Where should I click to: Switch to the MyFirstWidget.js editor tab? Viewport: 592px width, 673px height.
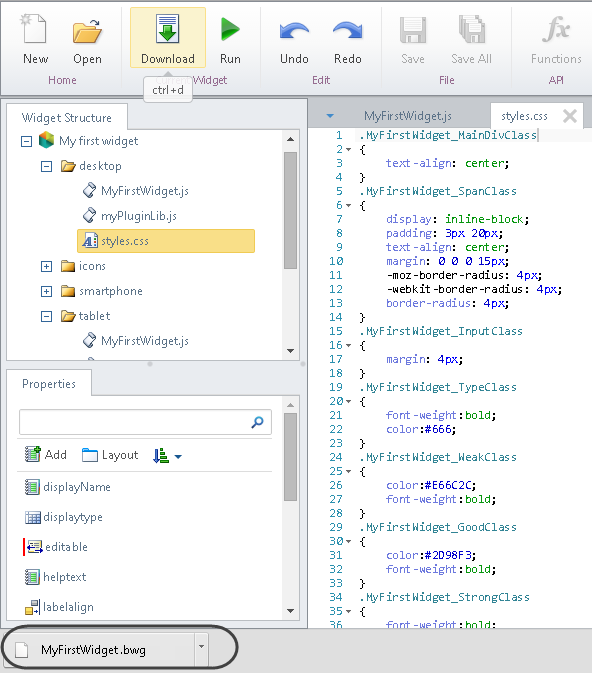[x=407, y=116]
